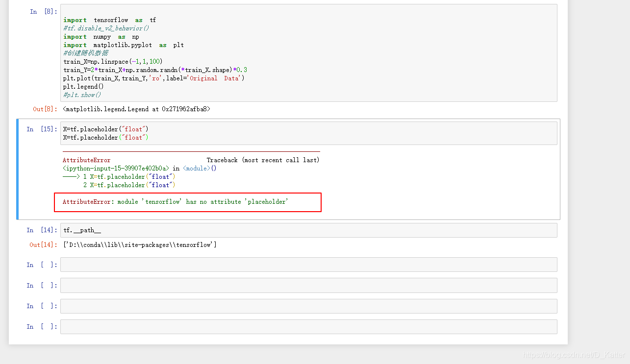Click the Out[8] Legend output text
Screen dimensions: 630x364
coord(137,109)
